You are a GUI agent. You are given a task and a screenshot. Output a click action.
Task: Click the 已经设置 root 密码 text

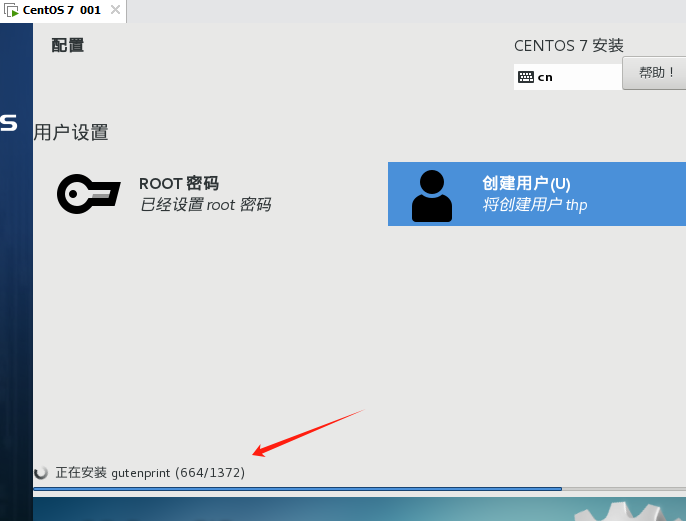tap(206, 205)
